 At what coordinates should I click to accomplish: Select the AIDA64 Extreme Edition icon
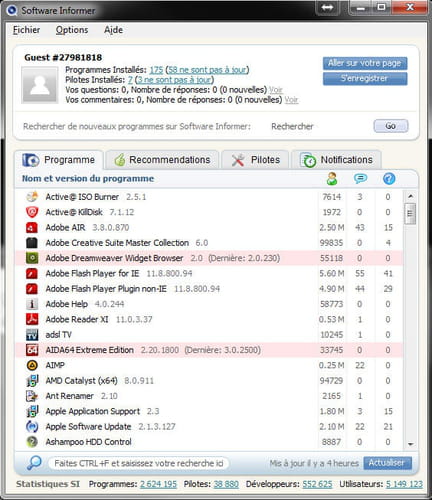click(32, 350)
